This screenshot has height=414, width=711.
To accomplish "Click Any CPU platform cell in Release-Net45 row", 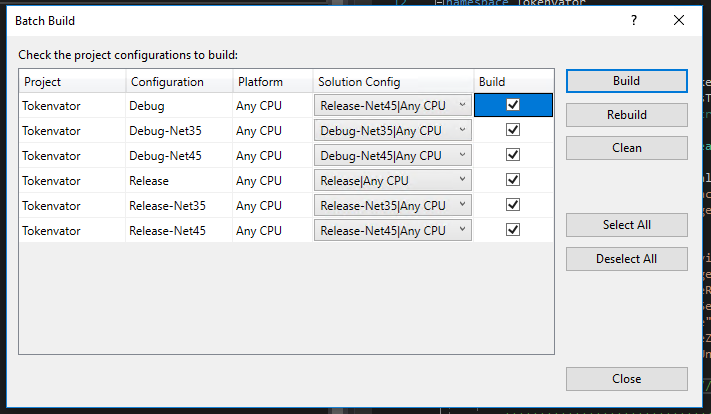I will coord(273,230).
